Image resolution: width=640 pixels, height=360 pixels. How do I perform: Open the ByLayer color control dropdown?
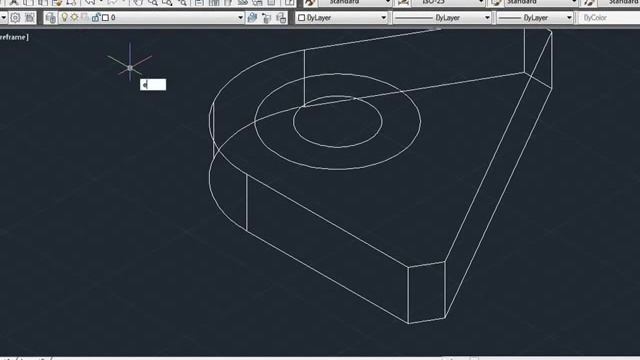tap(341, 18)
